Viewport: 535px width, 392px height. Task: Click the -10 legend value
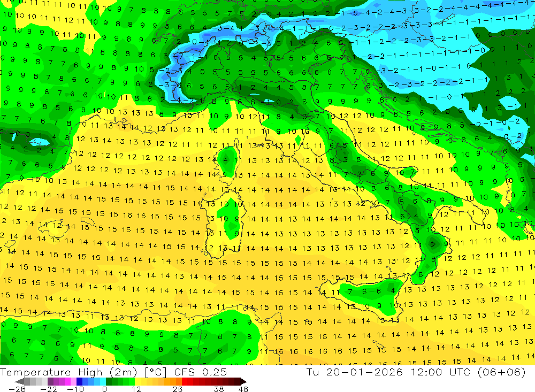coord(75,389)
